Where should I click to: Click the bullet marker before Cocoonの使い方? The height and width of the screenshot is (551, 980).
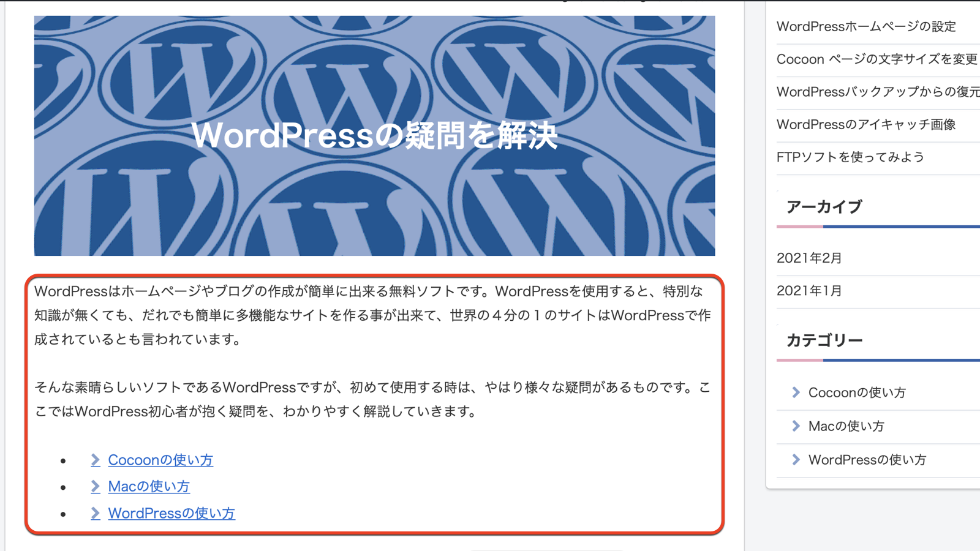pos(64,460)
